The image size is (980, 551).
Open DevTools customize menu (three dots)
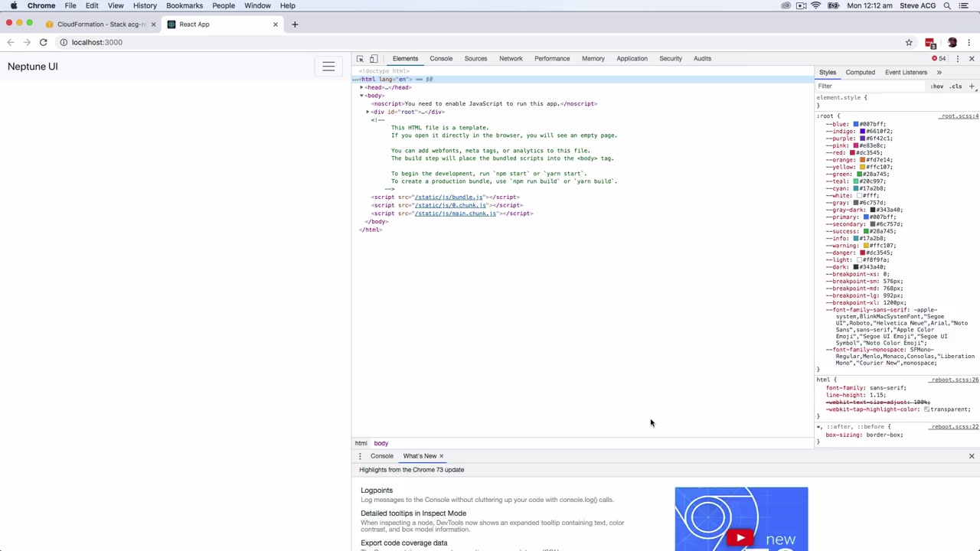(957, 59)
